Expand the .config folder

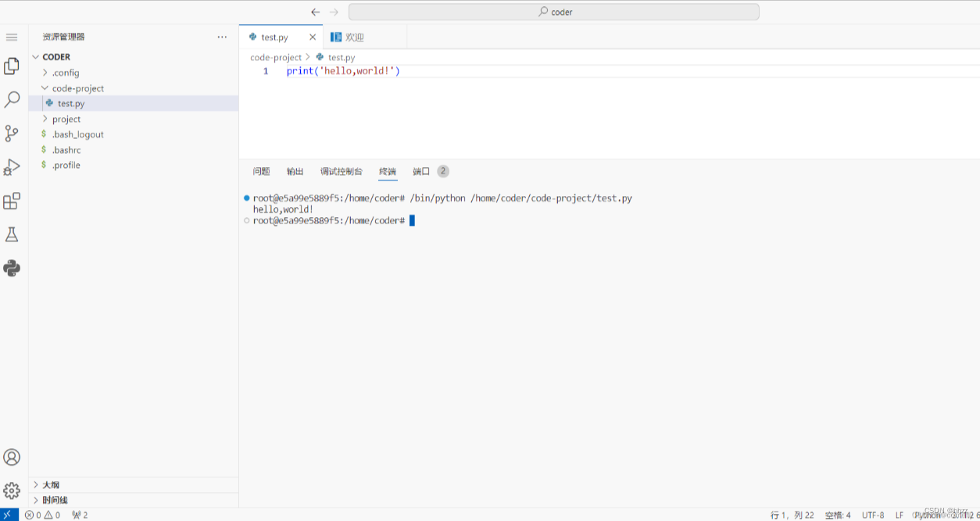66,73
